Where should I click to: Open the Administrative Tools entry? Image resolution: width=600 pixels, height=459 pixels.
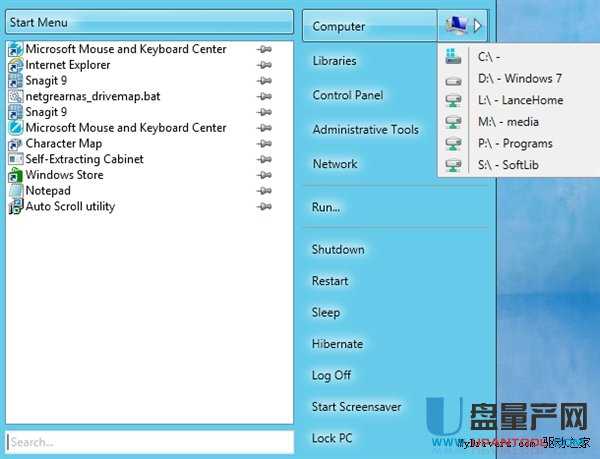click(x=365, y=130)
